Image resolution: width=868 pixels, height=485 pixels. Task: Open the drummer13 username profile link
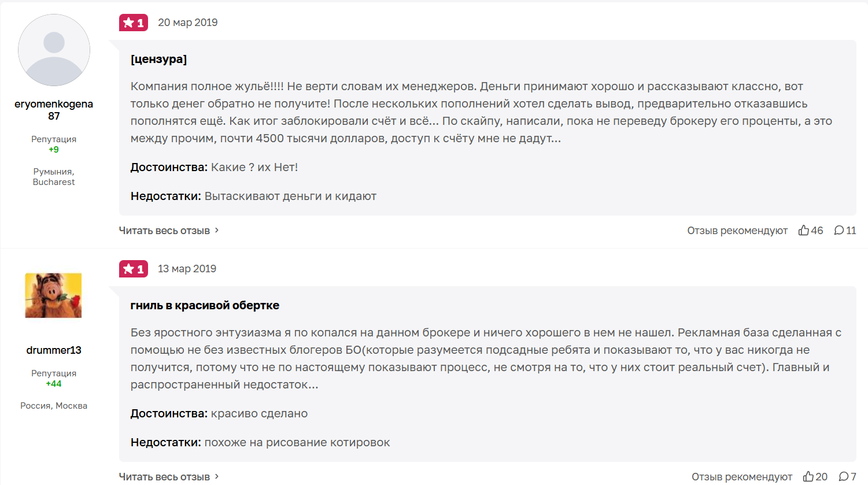coord(54,350)
